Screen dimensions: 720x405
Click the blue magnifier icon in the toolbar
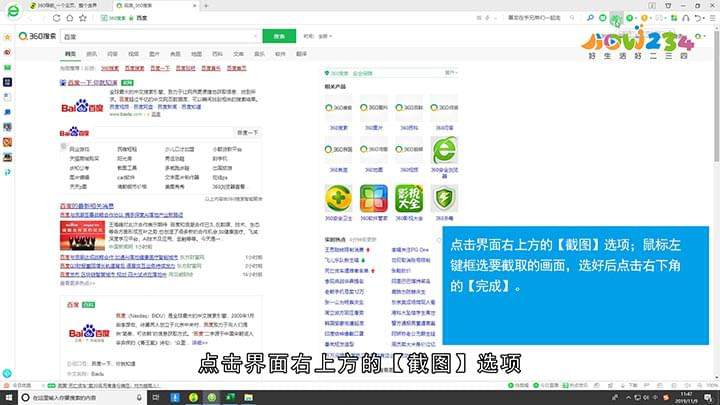point(590,18)
